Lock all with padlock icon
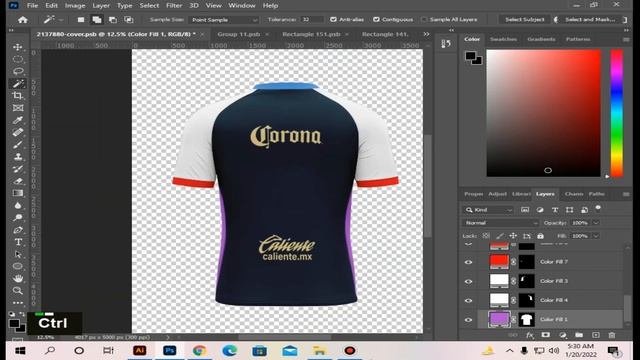 [x=540, y=236]
